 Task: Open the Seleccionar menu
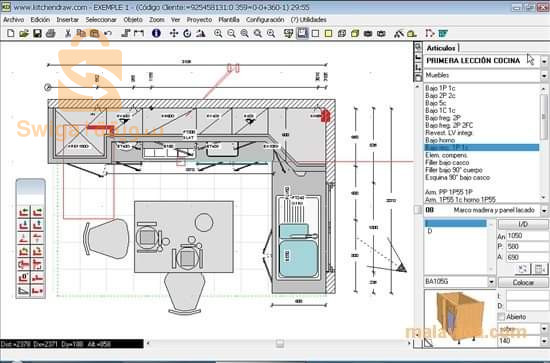[101, 20]
